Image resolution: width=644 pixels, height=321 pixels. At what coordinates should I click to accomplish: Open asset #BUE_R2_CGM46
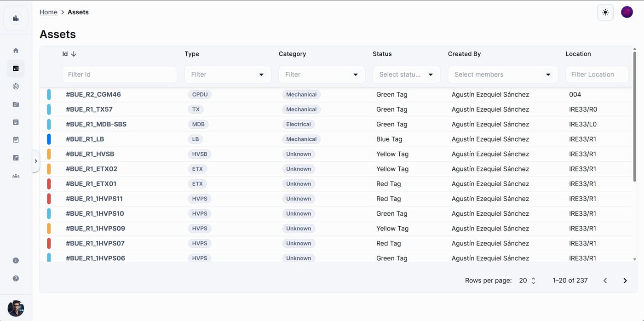point(93,95)
